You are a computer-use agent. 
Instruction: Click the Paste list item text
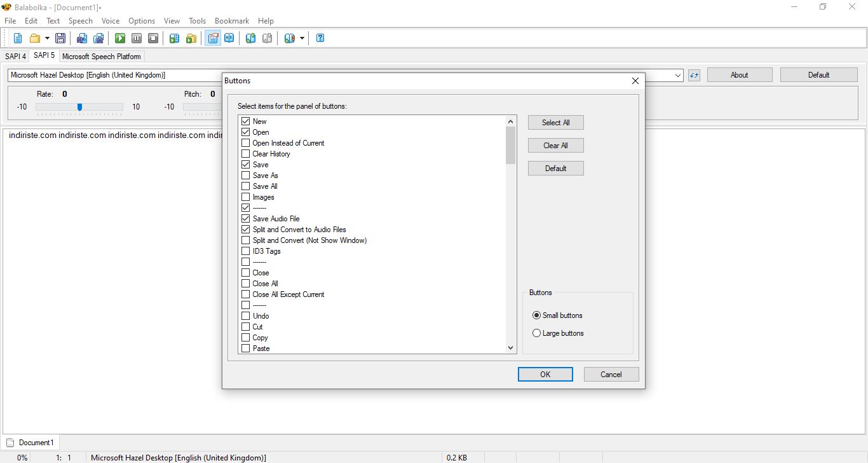[261, 349]
